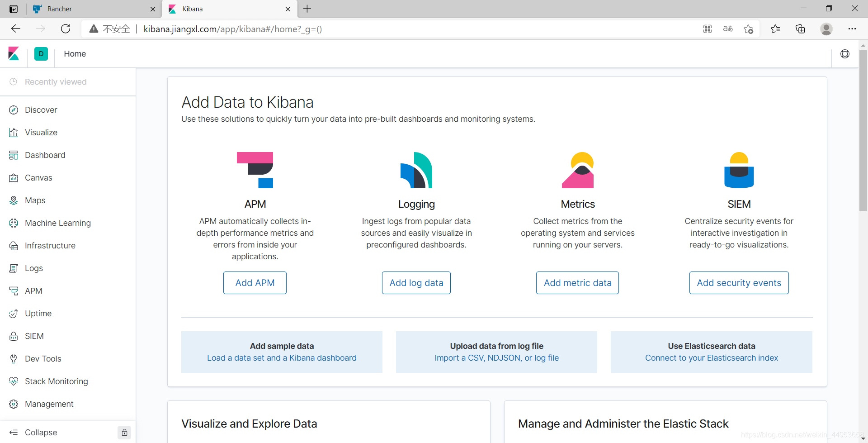Click the SIEM lock sidebar icon
The image size is (868, 443).
pos(14,336)
